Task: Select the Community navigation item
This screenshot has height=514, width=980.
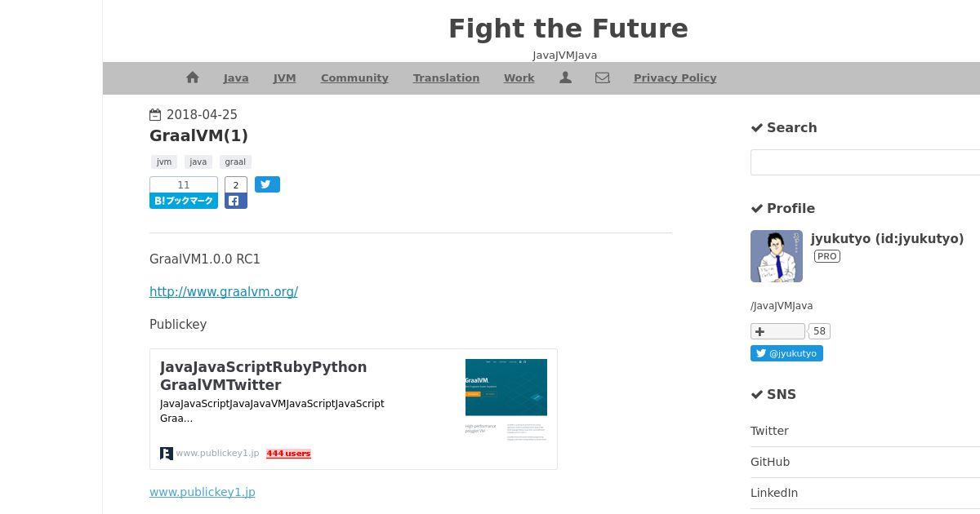Action: coord(354,78)
